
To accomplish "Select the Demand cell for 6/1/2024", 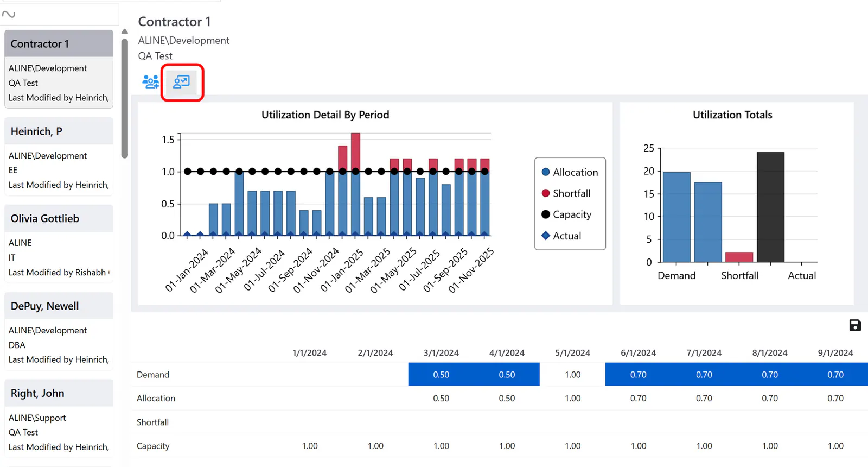I will pyautogui.click(x=638, y=374).
